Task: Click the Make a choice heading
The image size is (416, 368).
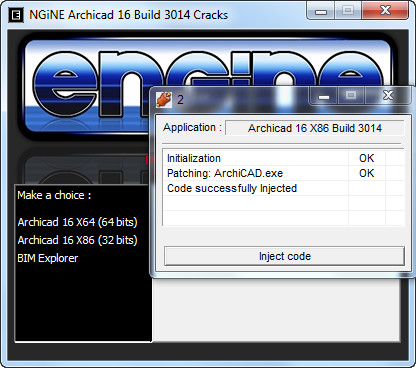Action: (54, 195)
